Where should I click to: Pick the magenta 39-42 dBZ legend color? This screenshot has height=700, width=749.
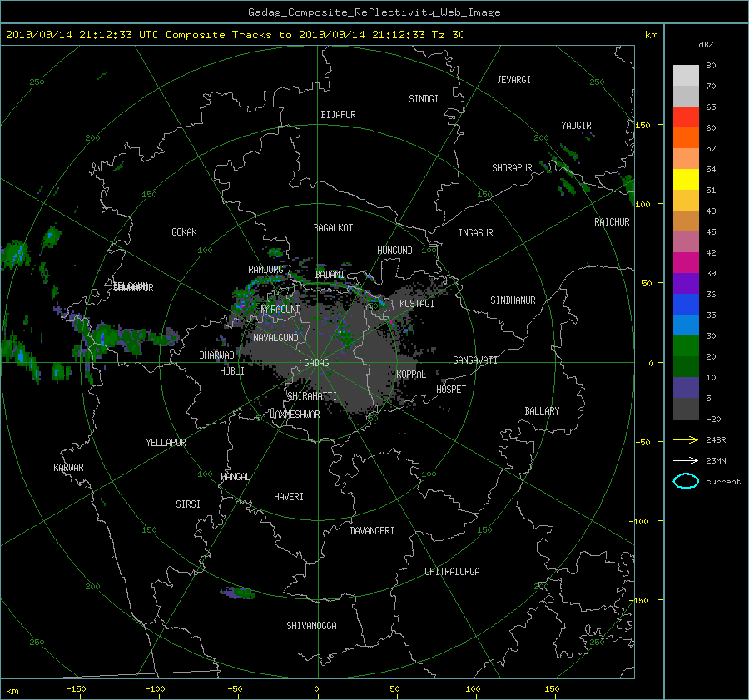pos(686,262)
